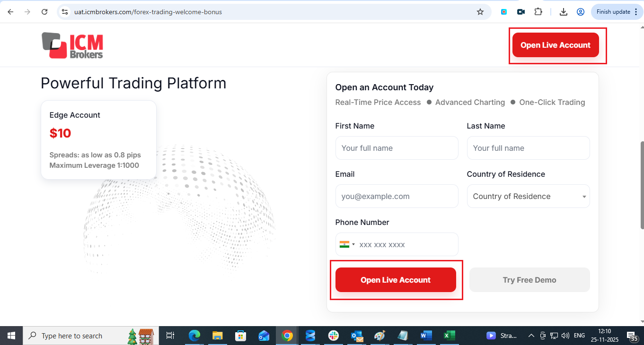Click the Finish update button
The width and height of the screenshot is (644, 345).
pos(616,12)
